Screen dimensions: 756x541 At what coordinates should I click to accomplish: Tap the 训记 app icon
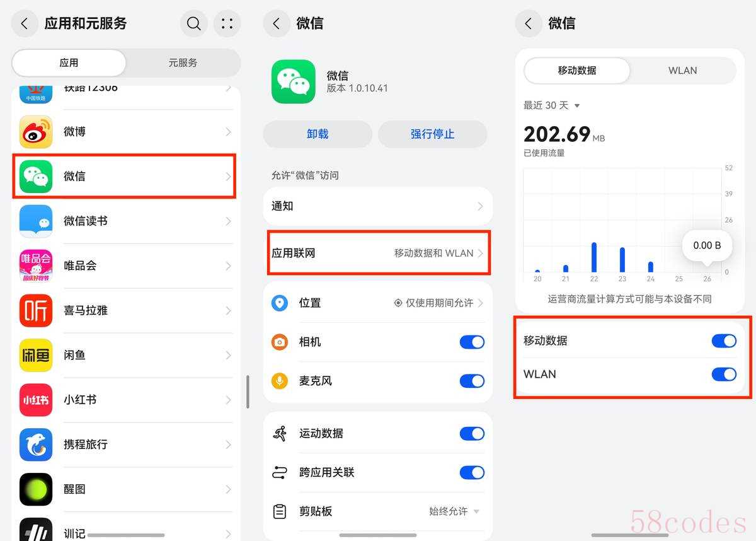pos(36,529)
